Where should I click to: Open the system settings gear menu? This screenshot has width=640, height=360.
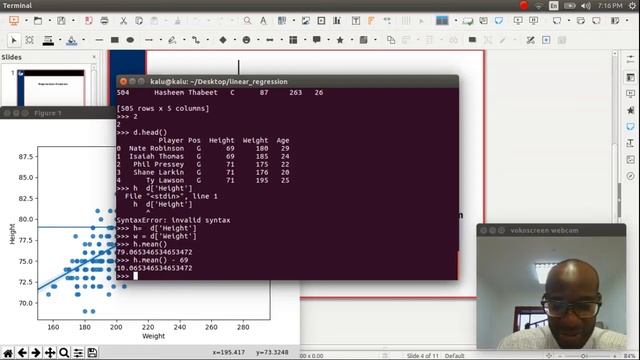(x=632, y=5)
